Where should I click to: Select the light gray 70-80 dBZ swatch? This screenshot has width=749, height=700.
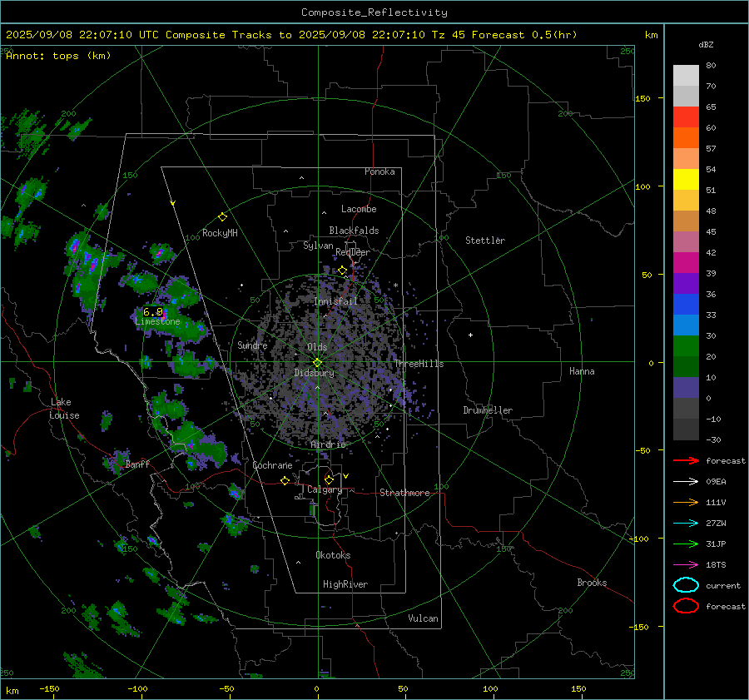[x=686, y=76]
